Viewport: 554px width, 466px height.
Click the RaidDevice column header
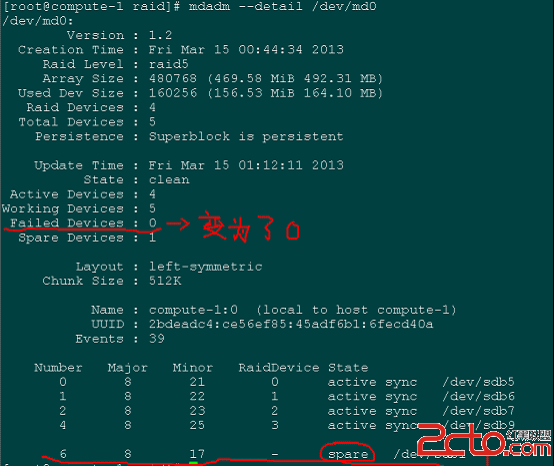279,367
